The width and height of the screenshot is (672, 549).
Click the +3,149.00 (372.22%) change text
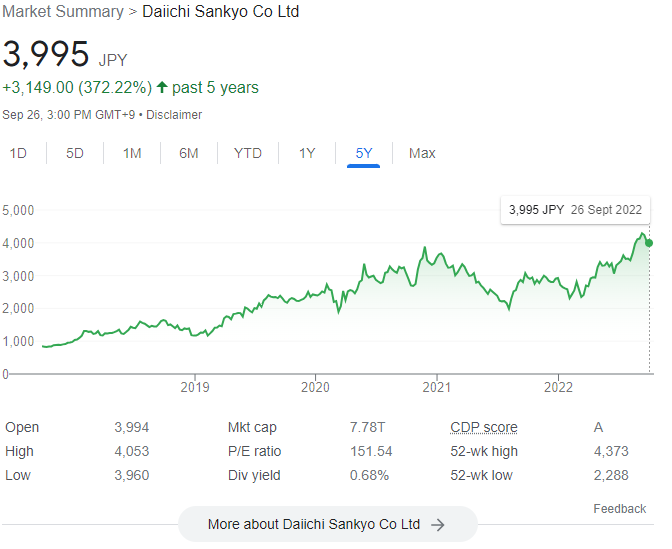[77, 87]
